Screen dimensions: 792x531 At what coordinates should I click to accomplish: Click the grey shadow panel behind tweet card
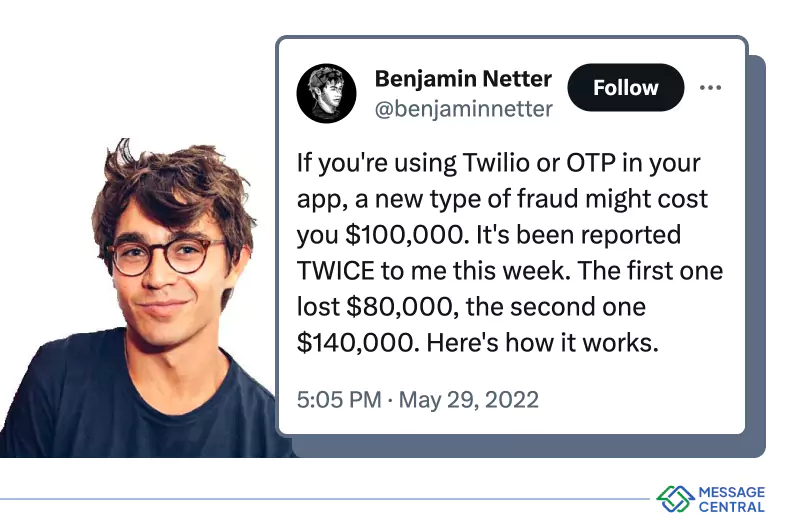(x=756, y=253)
